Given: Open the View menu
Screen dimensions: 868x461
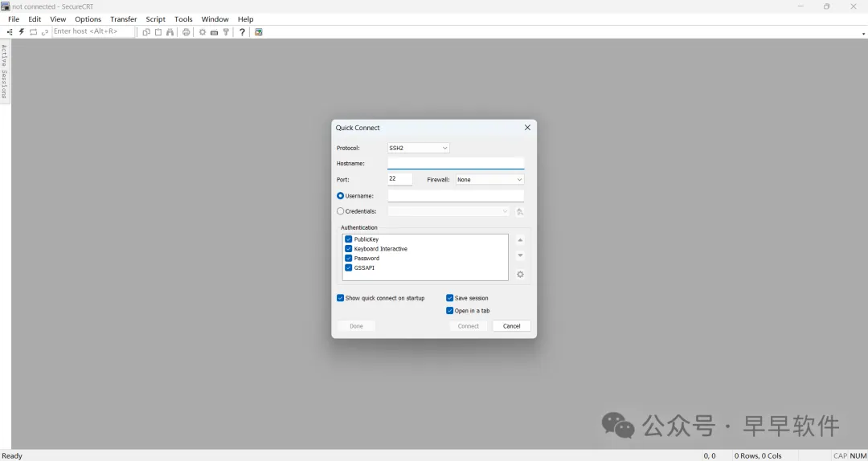Looking at the screenshot, I should coord(58,18).
